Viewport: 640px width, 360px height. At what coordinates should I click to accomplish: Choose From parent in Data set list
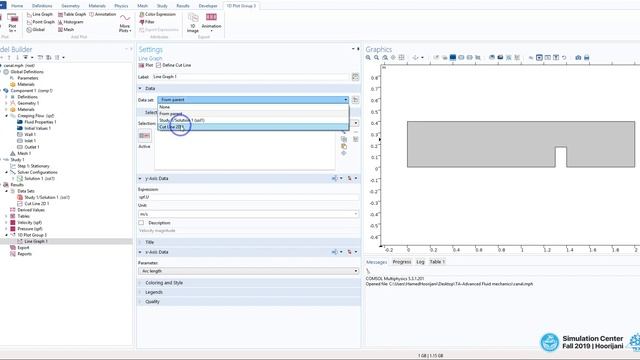coord(253,113)
